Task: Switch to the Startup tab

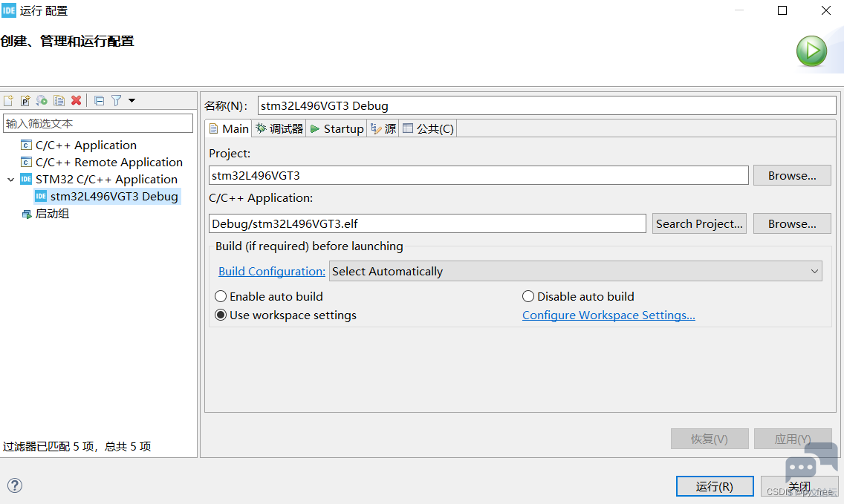Action: (337, 128)
